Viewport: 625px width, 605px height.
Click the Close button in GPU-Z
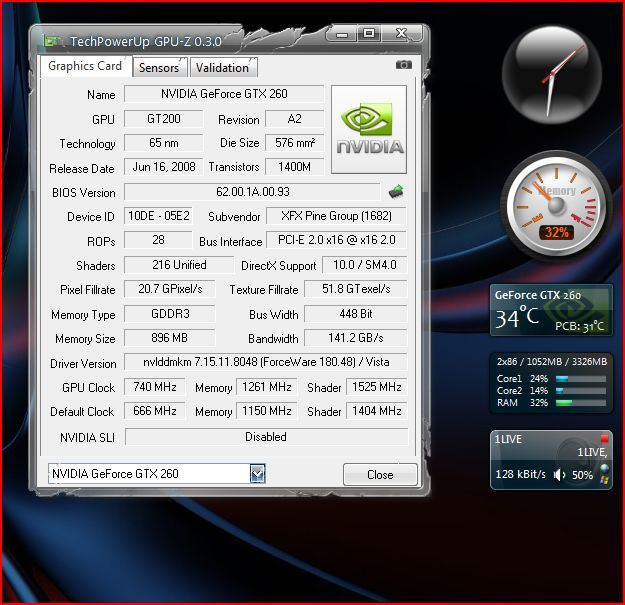380,475
